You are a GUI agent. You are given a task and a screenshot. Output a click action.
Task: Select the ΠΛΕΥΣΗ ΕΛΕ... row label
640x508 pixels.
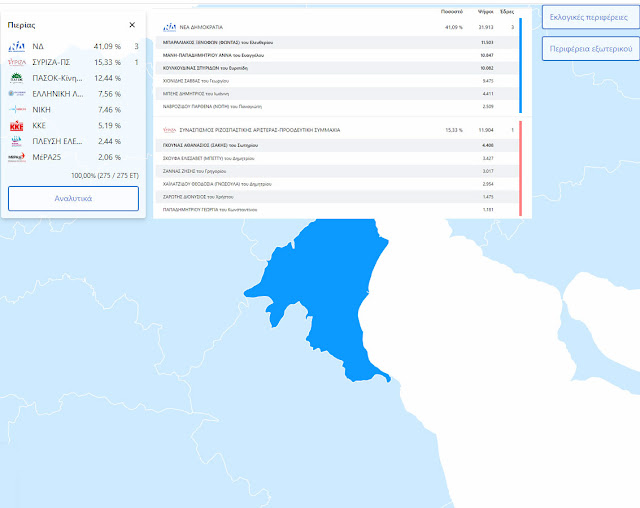(57, 141)
